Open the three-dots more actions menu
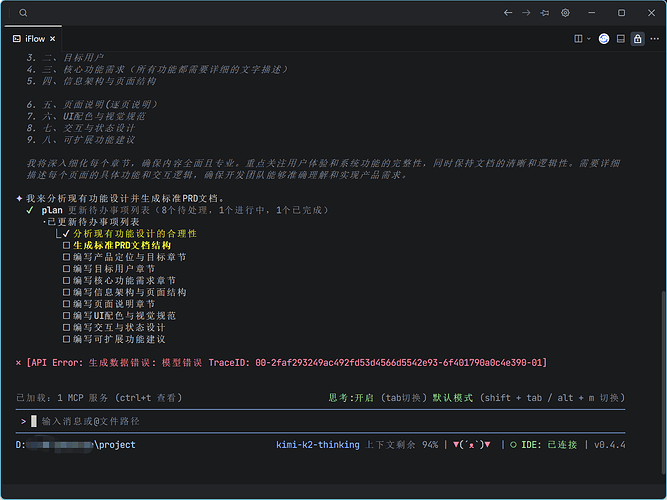 point(655,39)
